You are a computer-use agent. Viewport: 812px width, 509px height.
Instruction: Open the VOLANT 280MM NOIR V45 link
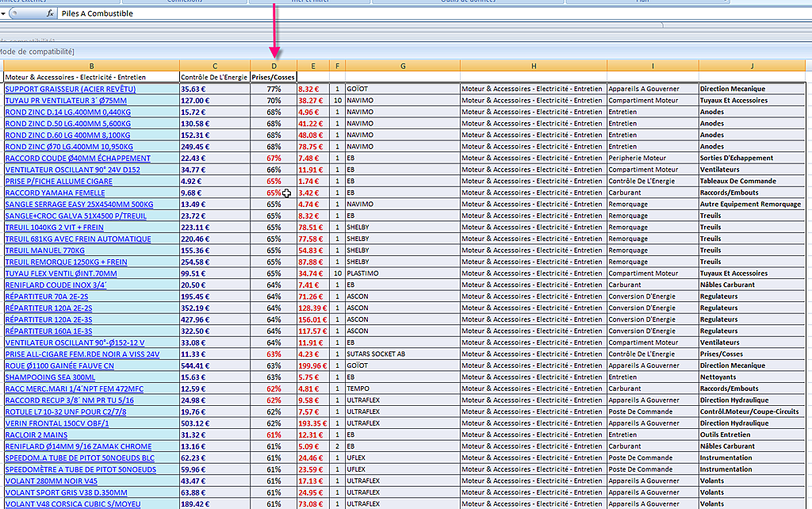52,481
